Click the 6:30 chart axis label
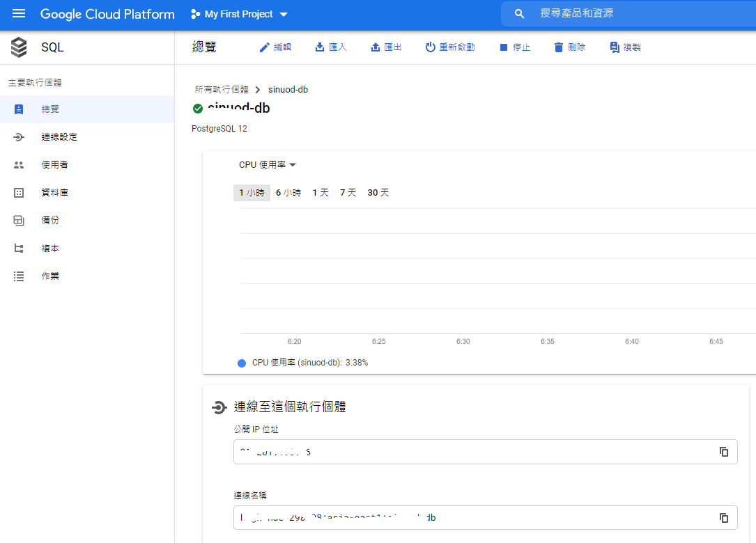 point(463,342)
